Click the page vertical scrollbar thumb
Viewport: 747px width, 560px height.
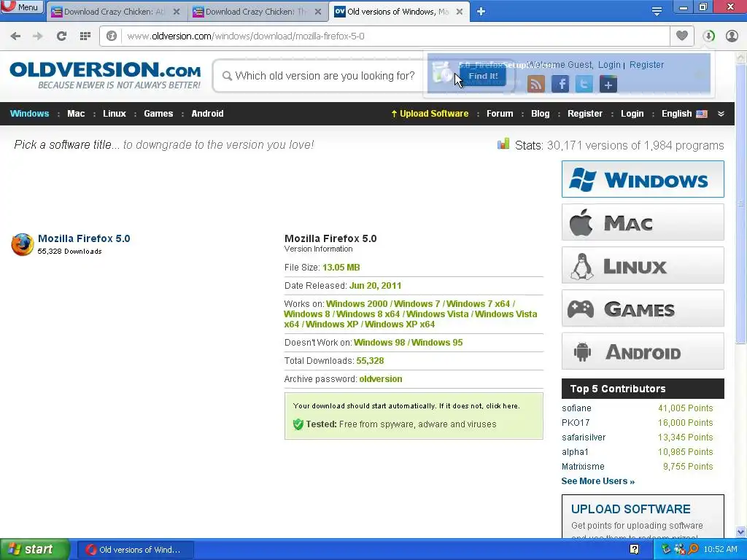(740, 204)
